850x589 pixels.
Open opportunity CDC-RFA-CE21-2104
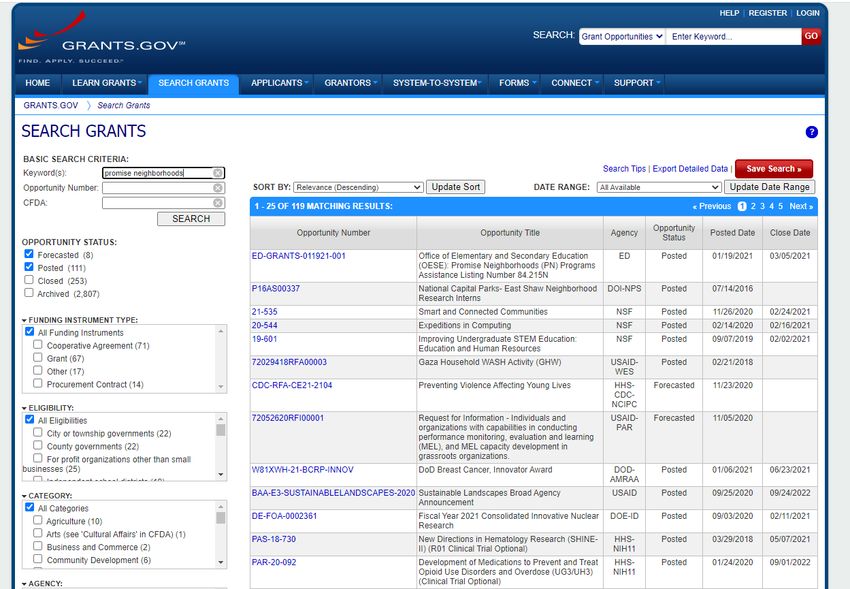coord(292,385)
